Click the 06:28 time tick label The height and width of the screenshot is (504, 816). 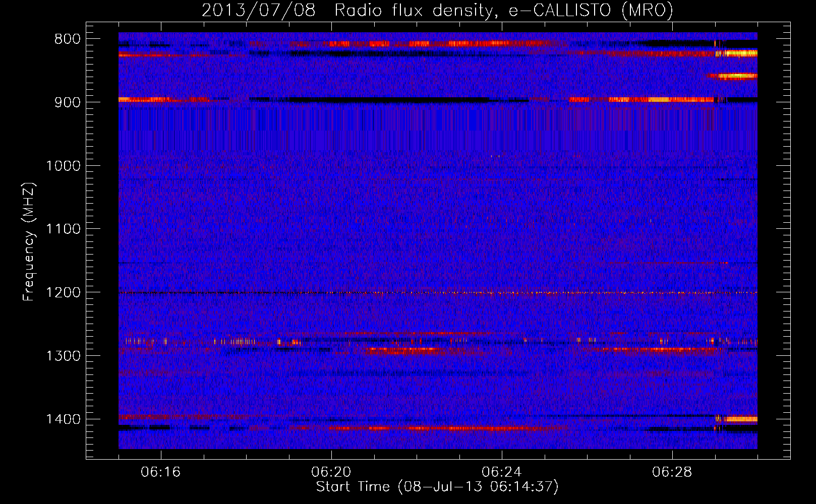672,472
